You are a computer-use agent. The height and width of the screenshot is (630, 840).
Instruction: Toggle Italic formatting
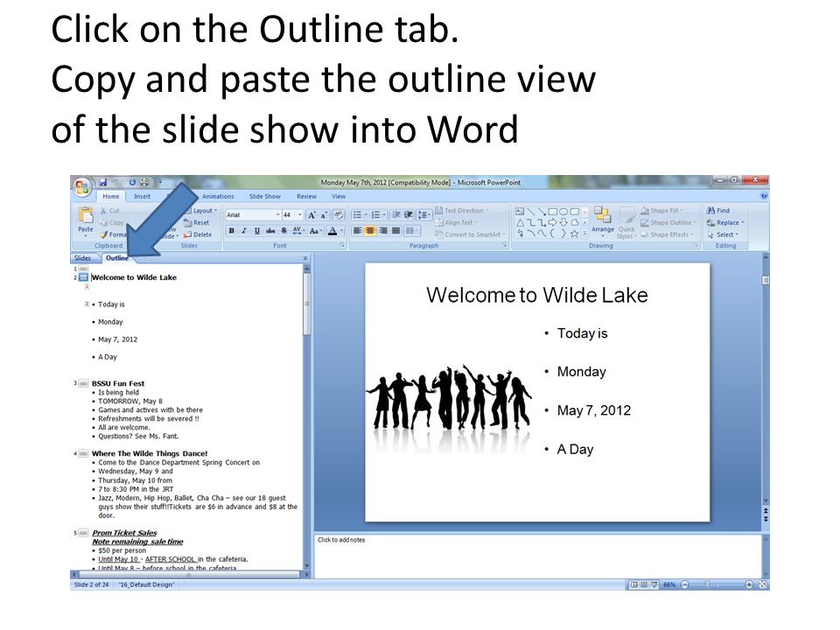pos(244,231)
